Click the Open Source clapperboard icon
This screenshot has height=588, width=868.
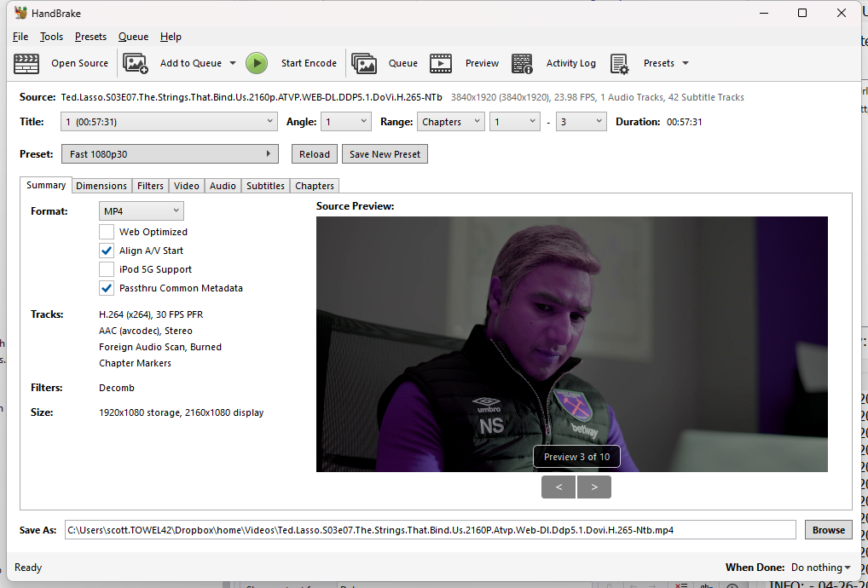(26, 63)
